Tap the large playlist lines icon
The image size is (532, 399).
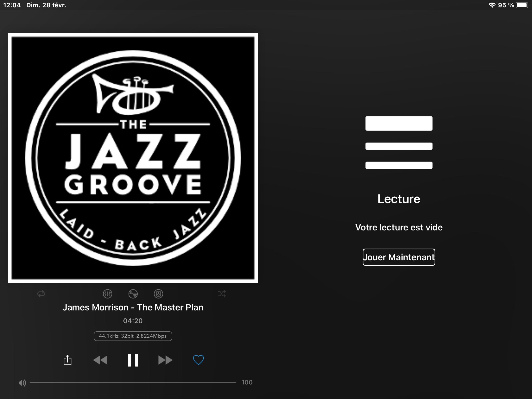click(x=399, y=142)
